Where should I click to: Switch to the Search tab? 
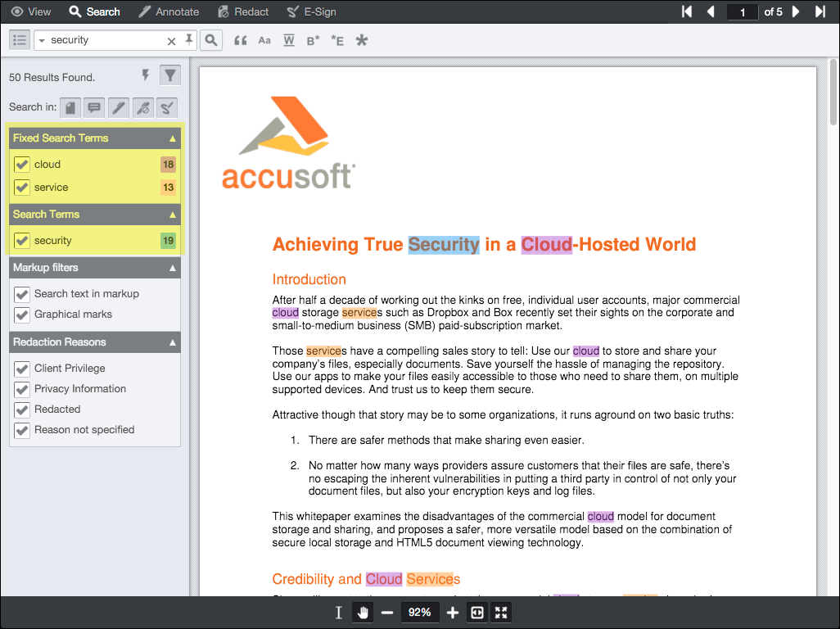pos(95,11)
